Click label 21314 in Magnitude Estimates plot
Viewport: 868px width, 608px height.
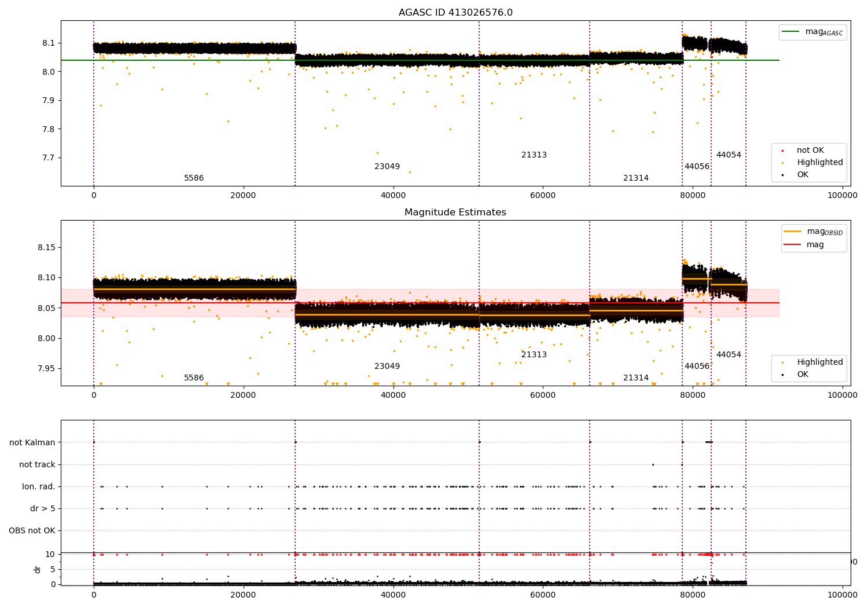tap(636, 378)
